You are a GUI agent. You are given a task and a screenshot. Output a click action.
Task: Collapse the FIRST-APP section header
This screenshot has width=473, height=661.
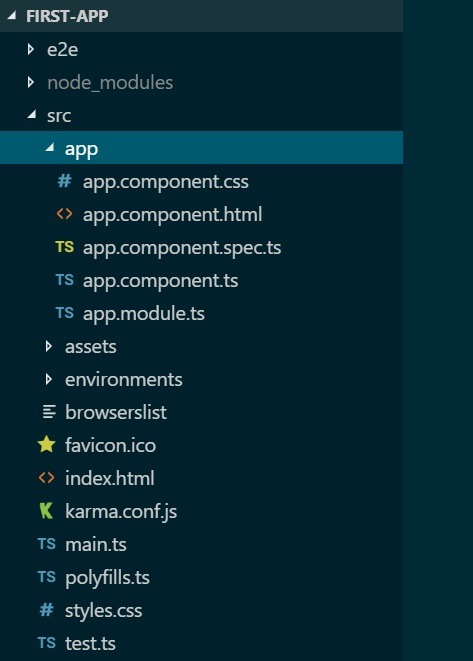[11, 16]
